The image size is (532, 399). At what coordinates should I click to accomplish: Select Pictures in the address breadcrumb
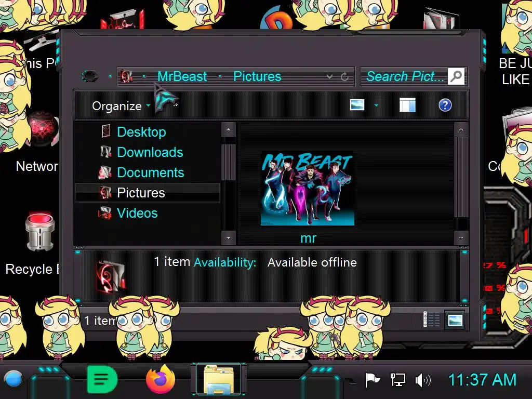pos(257,76)
